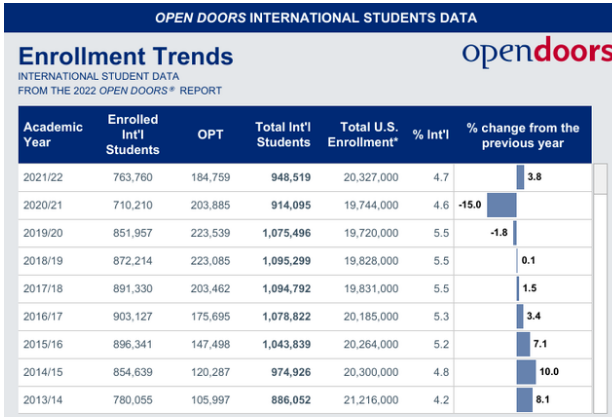Select the 2021/22 academic year row label
This screenshot has width=612, height=417.
pyautogui.click(x=44, y=177)
